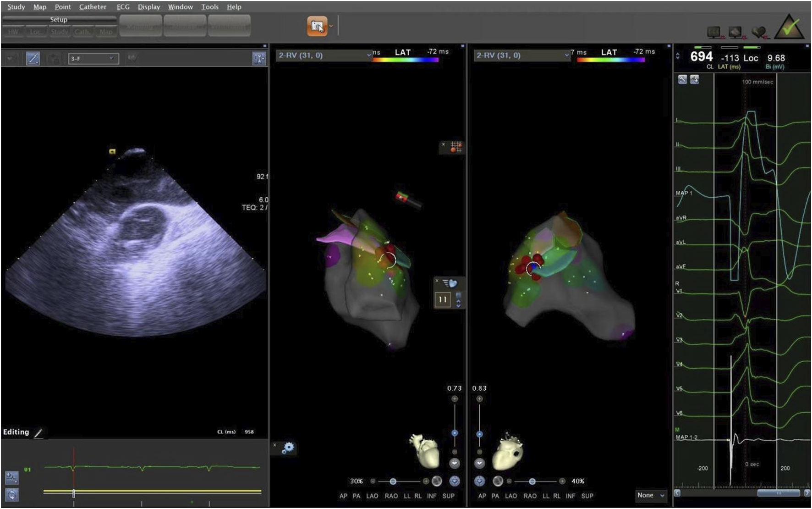
Task: Select the pencil editing tool in ultrasound toolbar
Action: pos(33,59)
